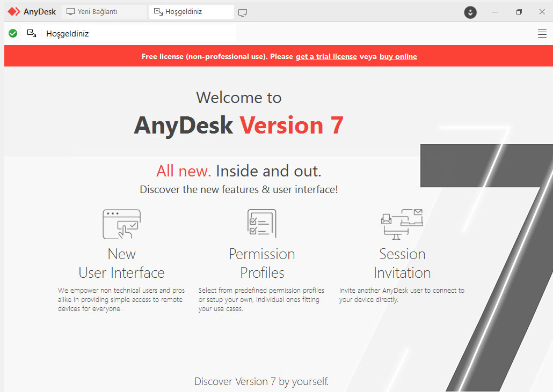Select the "New User Interface" heading
Viewport: 553px width, 392px height.
(121, 263)
